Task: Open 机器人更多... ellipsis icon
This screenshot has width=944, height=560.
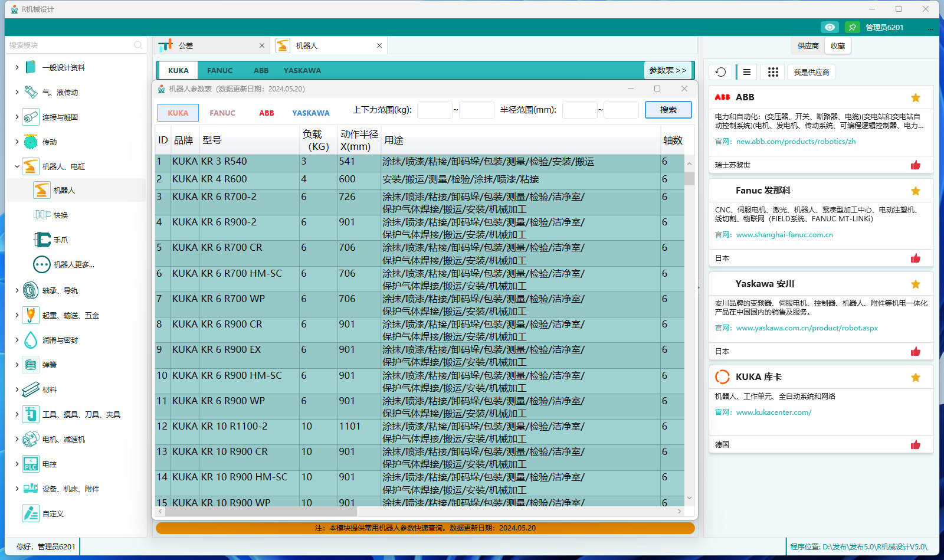Action: [42, 264]
